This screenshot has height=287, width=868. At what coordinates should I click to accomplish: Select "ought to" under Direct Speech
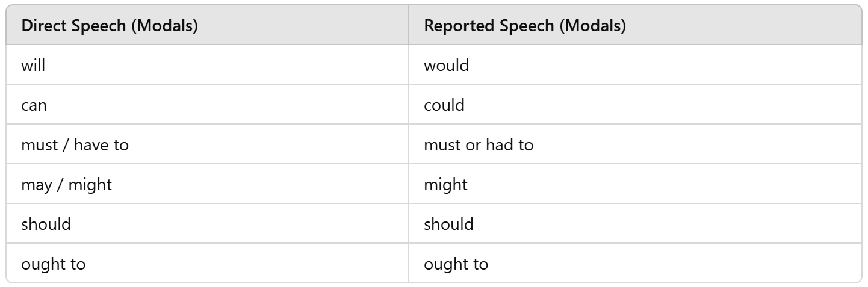53,264
